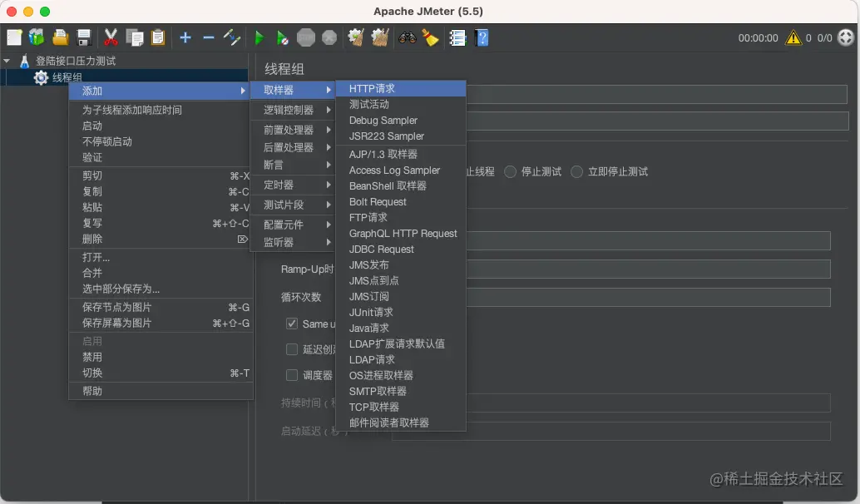Choose JDBC Request from the menu

(x=381, y=249)
